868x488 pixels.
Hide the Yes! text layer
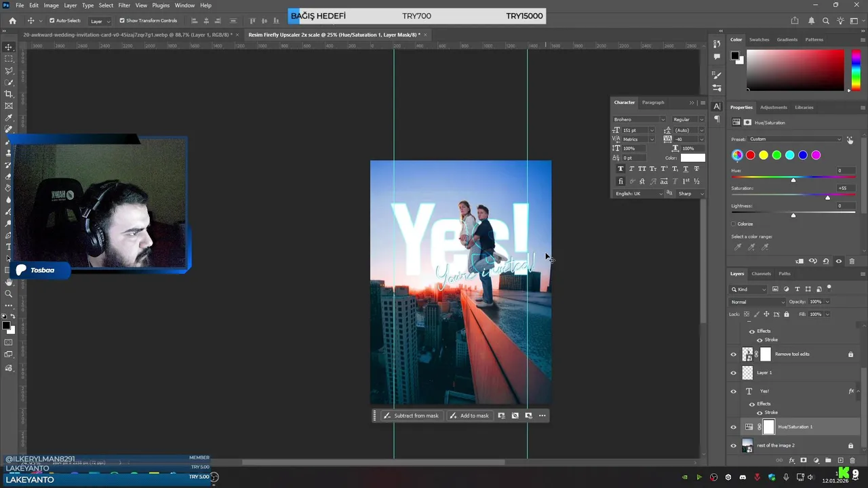[733, 391]
